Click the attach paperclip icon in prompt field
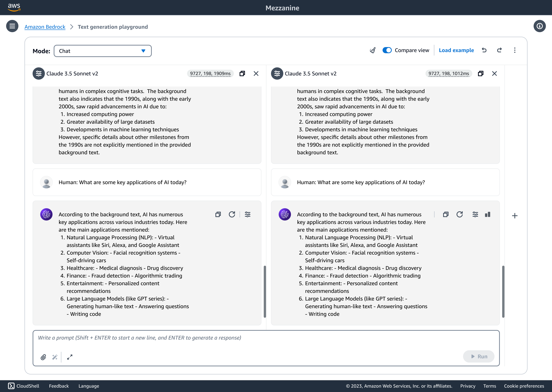 43,357
